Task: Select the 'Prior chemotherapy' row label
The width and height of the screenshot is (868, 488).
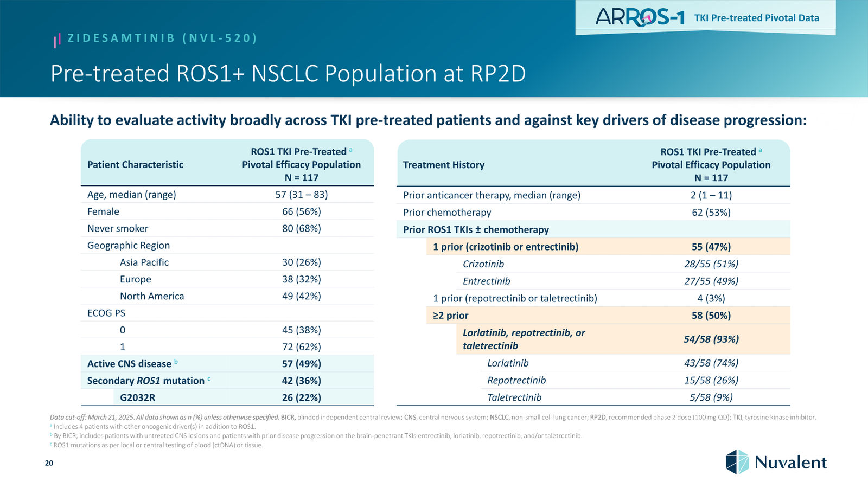Action: 447,213
